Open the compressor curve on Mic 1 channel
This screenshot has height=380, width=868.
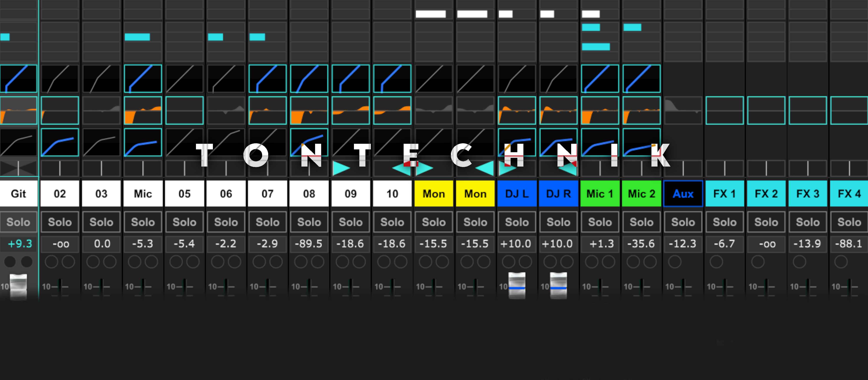(600, 142)
